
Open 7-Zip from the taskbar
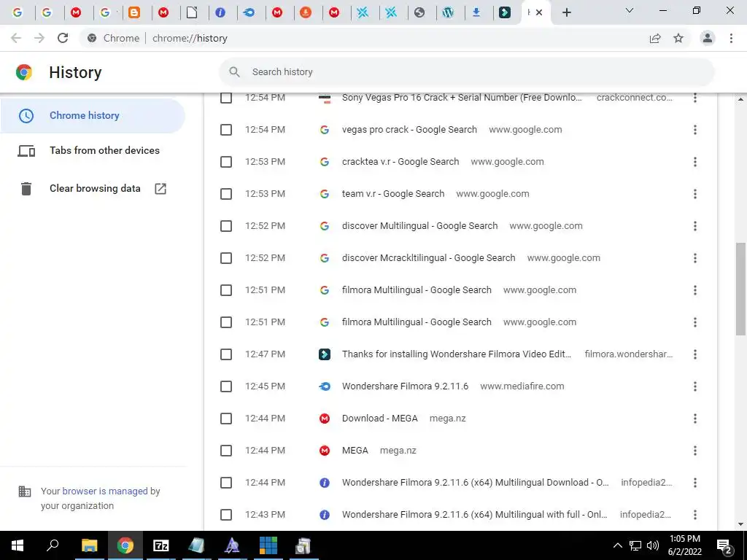point(161,545)
